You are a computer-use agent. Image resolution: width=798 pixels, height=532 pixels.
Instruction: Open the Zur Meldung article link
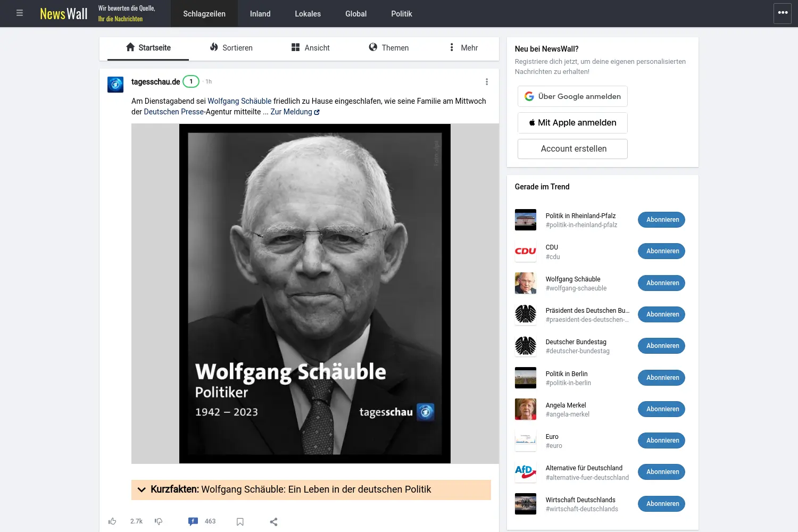pyautogui.click(x=291, y=112)
